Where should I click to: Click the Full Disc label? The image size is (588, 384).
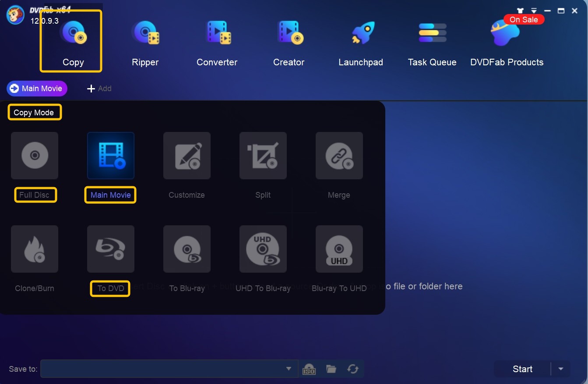coord(35,195)
